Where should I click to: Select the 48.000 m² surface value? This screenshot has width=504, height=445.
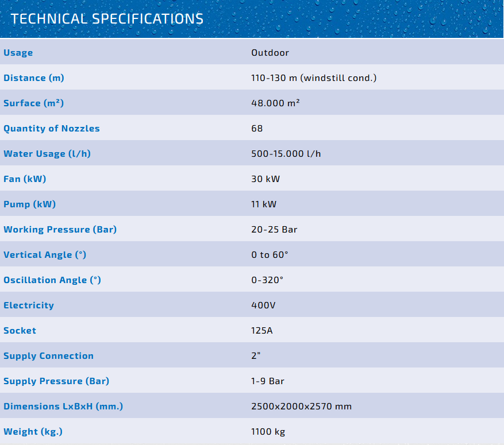[x=275, y=103]
